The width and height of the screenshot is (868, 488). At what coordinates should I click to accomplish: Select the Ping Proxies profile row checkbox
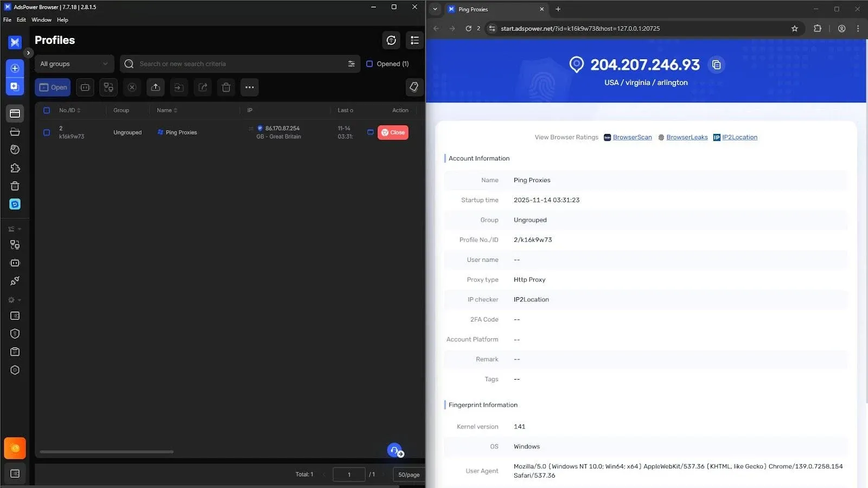pos(47,132)
